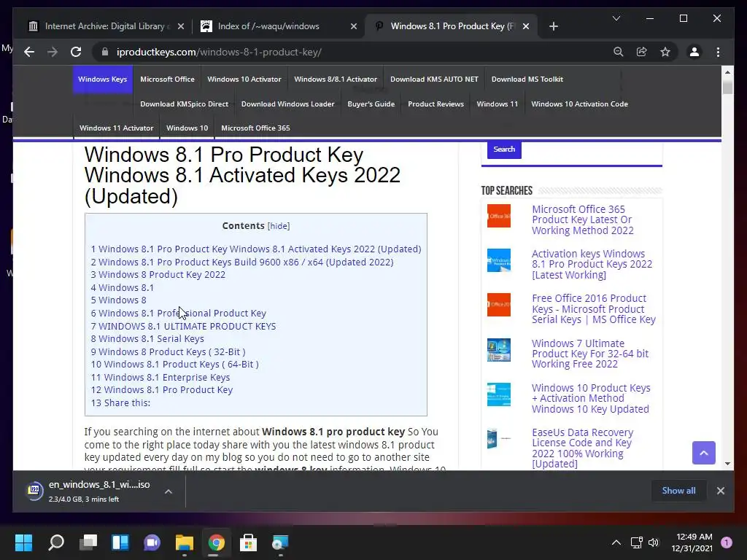Viewport: 747px width, 560px height.
Task: Open Windows 7 Ultimate Product Key thumbnail
Action: (x=499, y=349)
